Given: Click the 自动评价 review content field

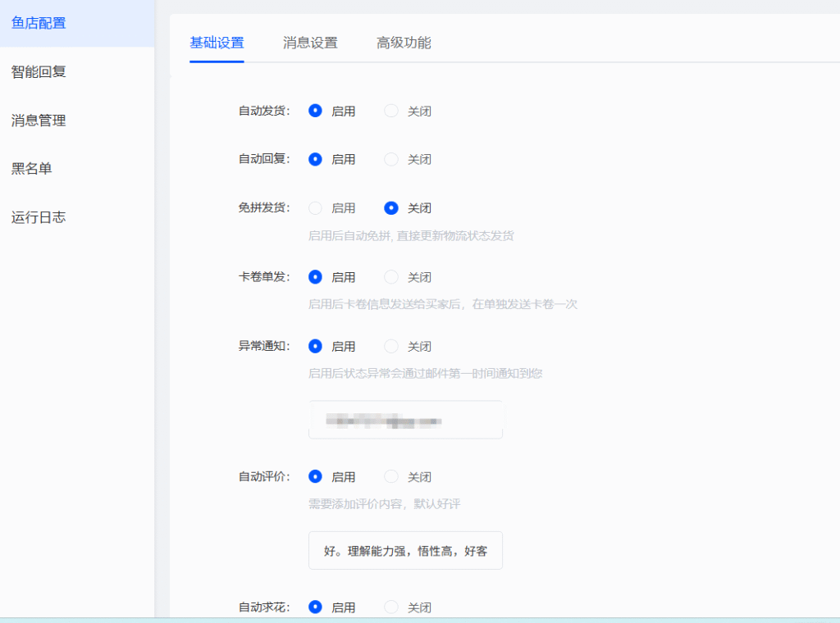Looking at the screenshot, I should pyautogui.click(x=405, y=550).
